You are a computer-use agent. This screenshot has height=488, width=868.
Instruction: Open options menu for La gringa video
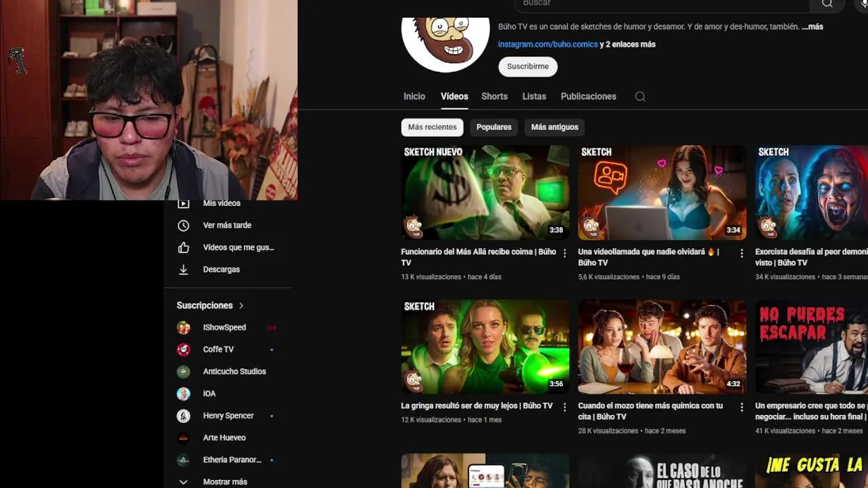pos(564,407)
